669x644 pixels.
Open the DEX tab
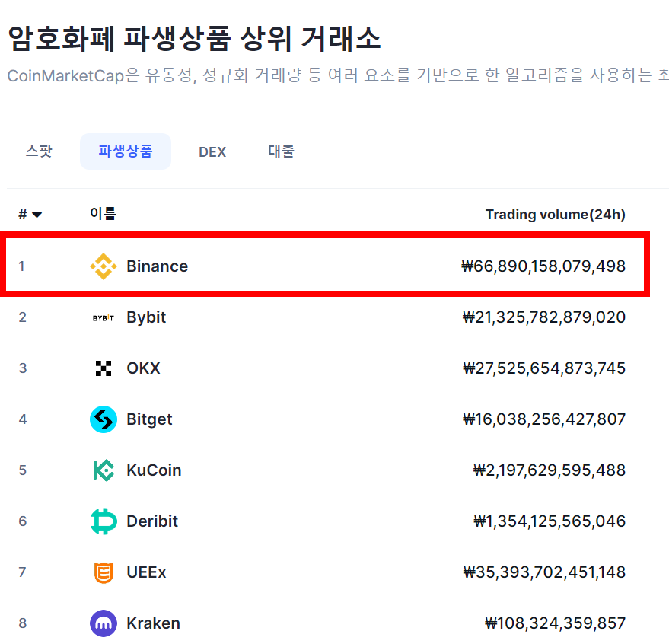pyautogui.click(x=212, y=152)
